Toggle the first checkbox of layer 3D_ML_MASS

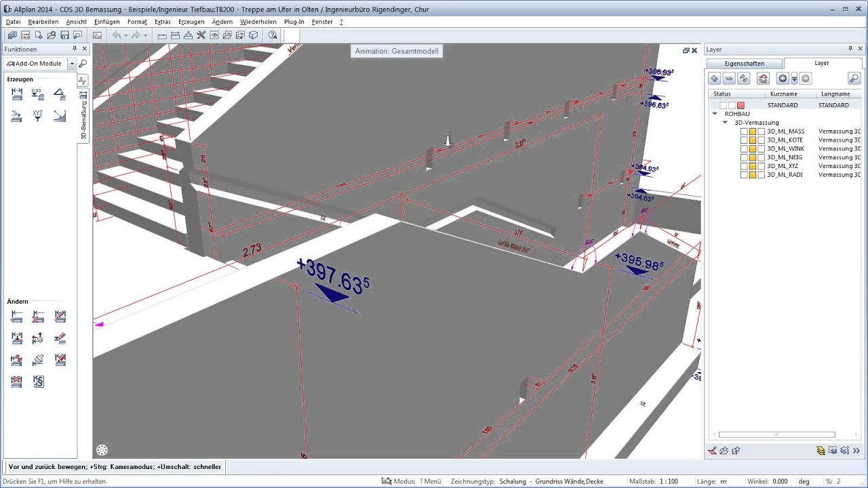click(x=744, y=131)
